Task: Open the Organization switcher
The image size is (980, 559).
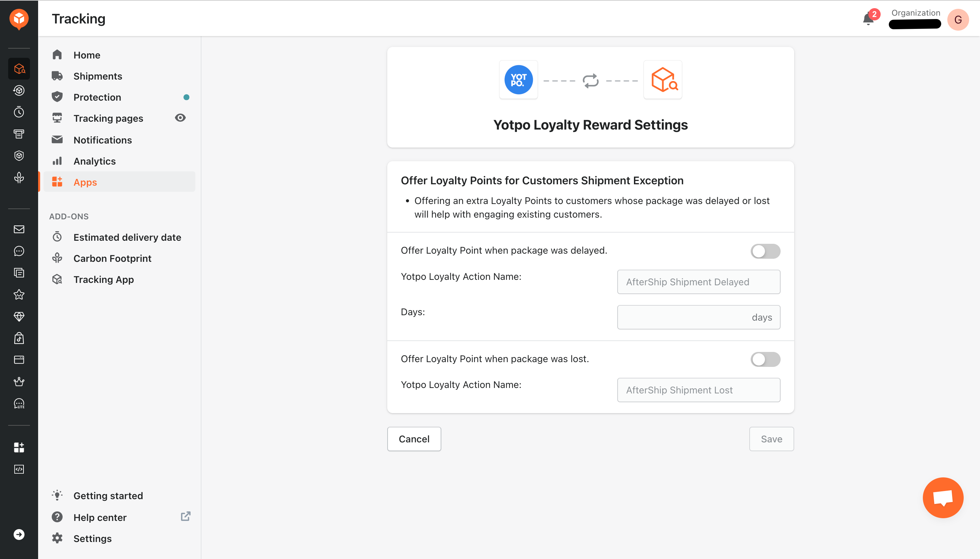Action: [915, 18]
